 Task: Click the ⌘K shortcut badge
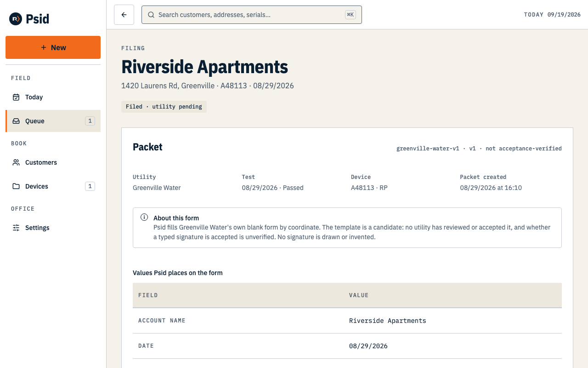[x=351, y=15]
